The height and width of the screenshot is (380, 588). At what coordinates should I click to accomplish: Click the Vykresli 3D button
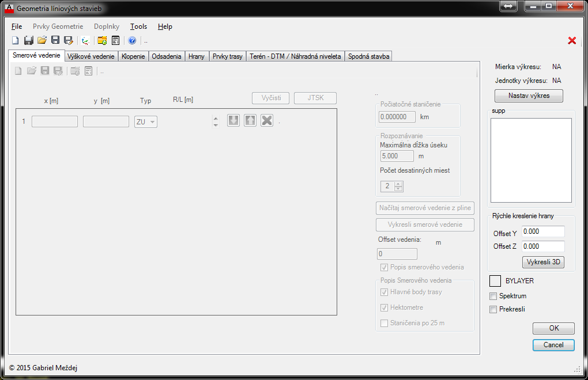point(543,263)
